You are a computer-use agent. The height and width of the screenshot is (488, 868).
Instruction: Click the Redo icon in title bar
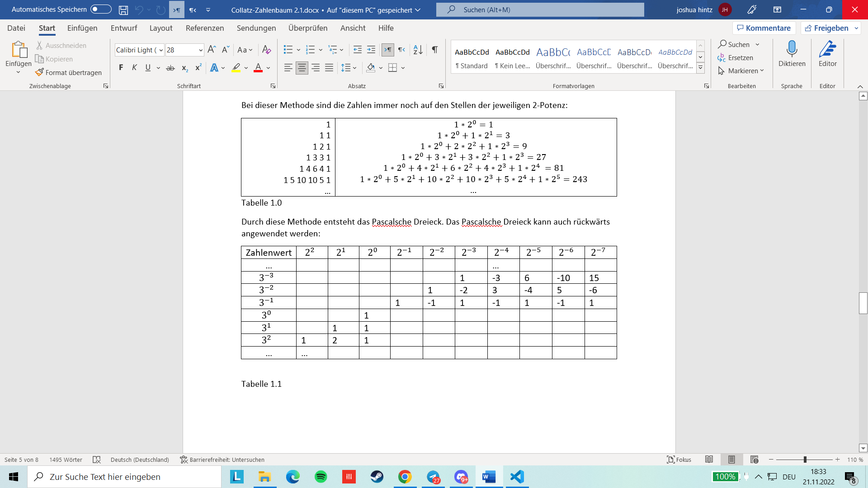(x=160, y=10)
